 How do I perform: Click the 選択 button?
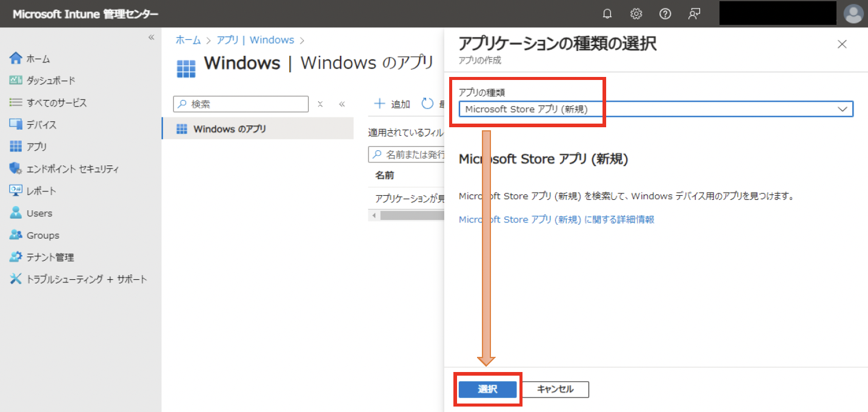pos(487,389)
